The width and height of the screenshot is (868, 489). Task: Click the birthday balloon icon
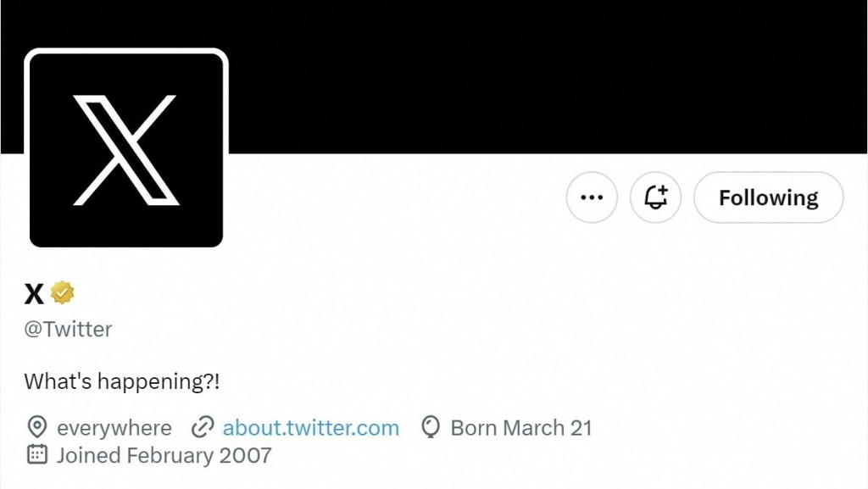(431, 428)
